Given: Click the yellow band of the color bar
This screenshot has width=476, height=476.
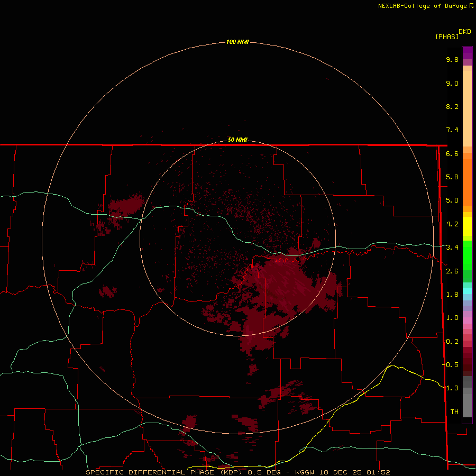Looking at the screenshot, I should (x=467, y=226).
